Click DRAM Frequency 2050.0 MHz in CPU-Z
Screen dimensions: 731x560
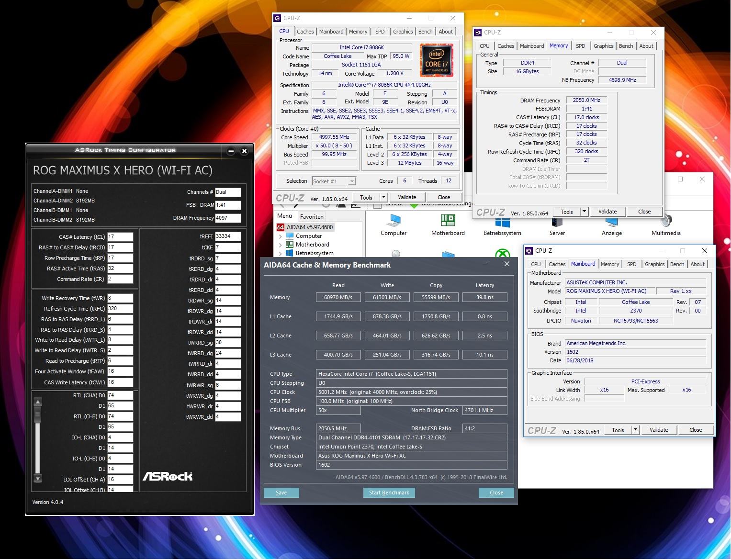[x=586, y=100]
